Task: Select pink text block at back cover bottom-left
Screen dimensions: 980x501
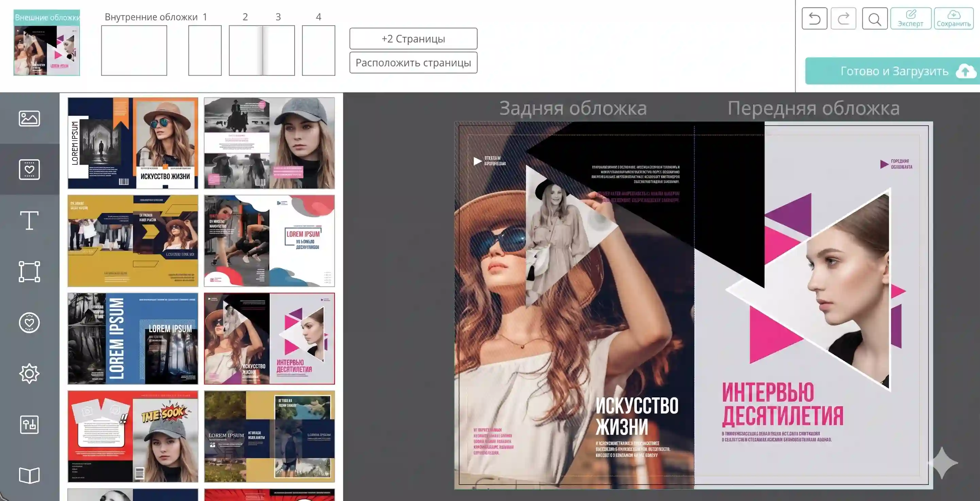Action: [x=493, y=441]
